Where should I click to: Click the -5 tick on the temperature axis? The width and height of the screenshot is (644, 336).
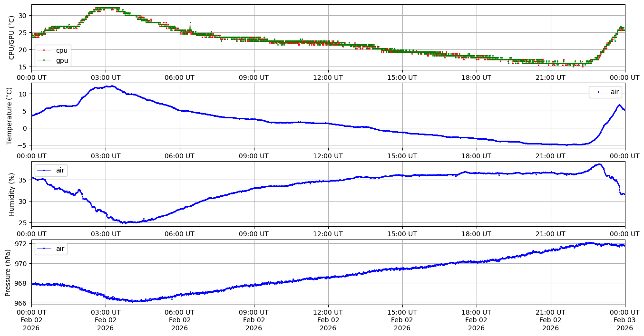click(x=23, y=145)
